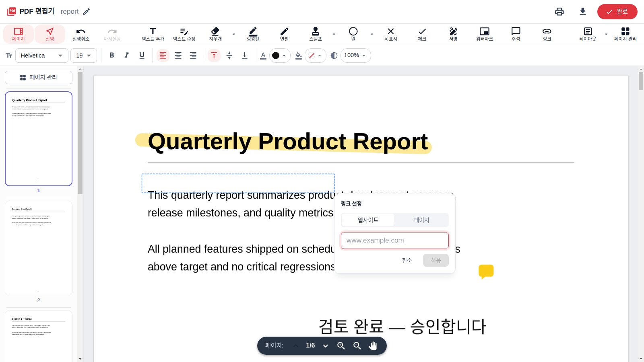Image resolution: width=644 pixels, height=362 pixels.
Task: Click the X 표시 mark tool
Action: coord(391,34)
